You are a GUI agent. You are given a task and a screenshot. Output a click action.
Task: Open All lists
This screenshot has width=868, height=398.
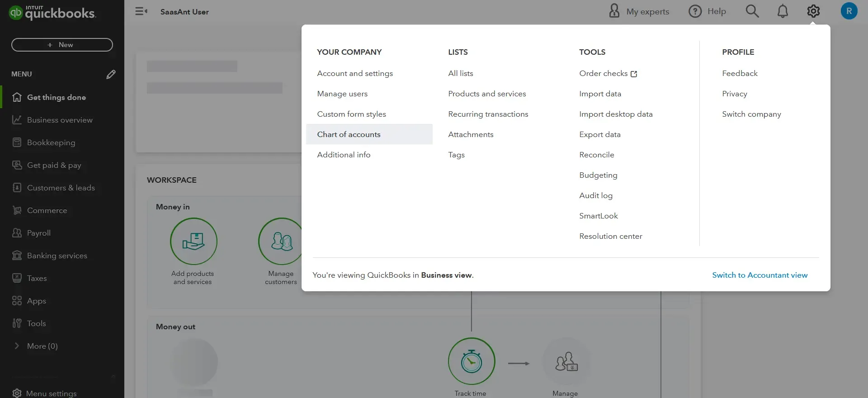coord(460,73)
